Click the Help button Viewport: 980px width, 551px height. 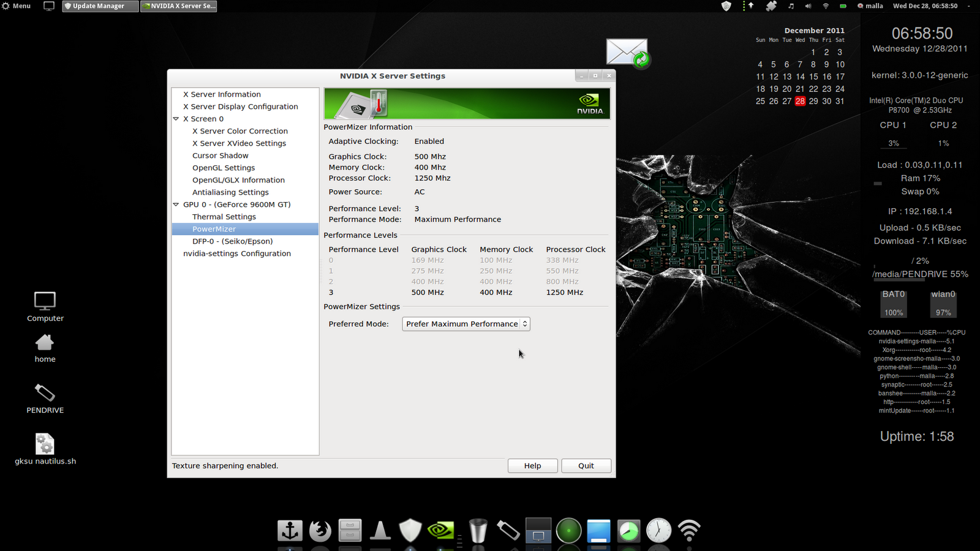pyautogui.click(x=533, y=466)
